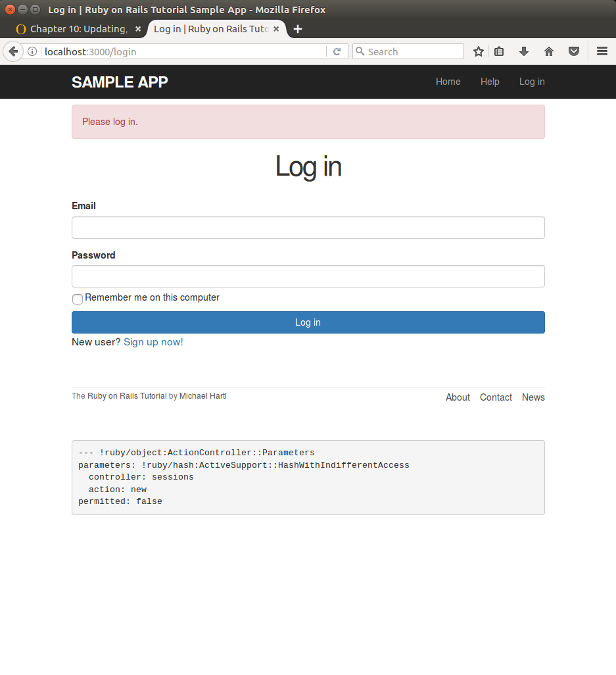Visit the Contact footer link
Image resolution: width=616 pixels, height=675 pixels.
[x=496, y=397]
